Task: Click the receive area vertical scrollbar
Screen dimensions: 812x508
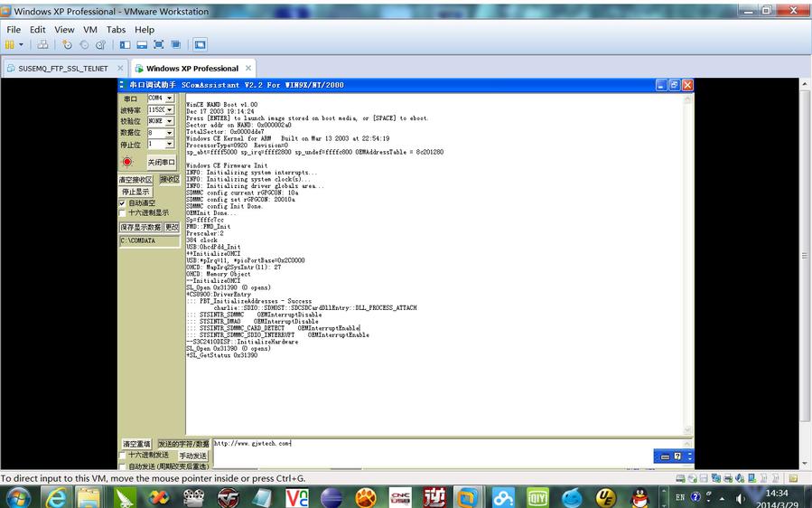Action: coord(687,264)
